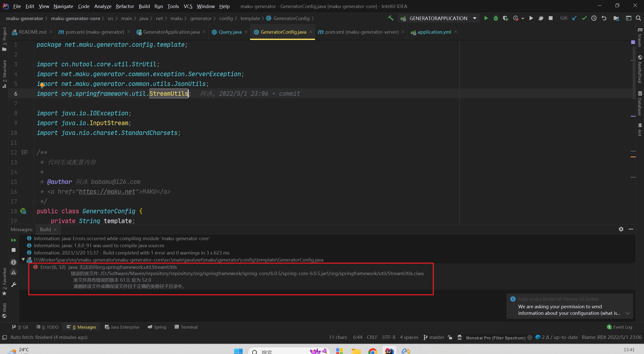This screenshot has height=354, width=644.
Task: Run GENERATORAPPLICATION with the green play button
Action: point(486,18)
